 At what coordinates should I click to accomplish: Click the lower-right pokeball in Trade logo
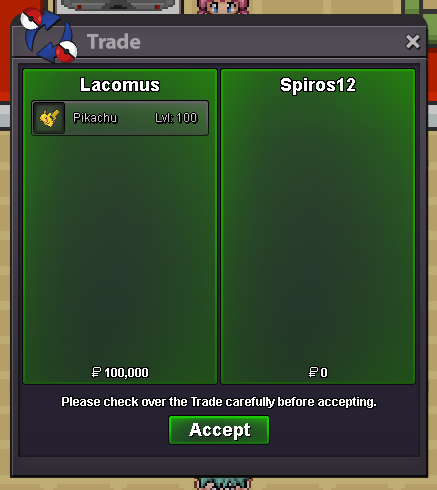66,52
